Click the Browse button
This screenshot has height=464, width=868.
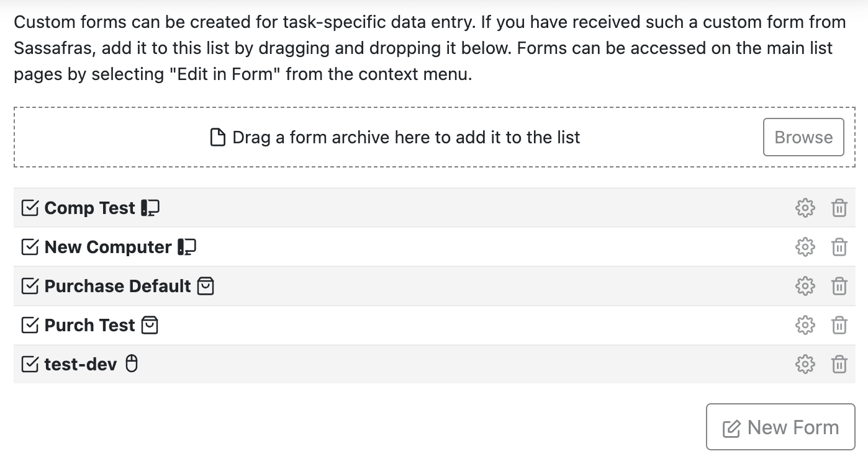(803, 137)
